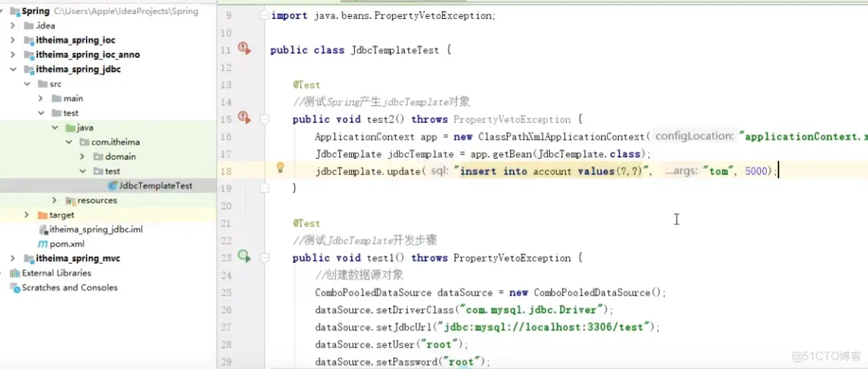This screenshot has height=369, width=868.
Task: Click the failed-run icon beside test2
Action: pos(244,117)
